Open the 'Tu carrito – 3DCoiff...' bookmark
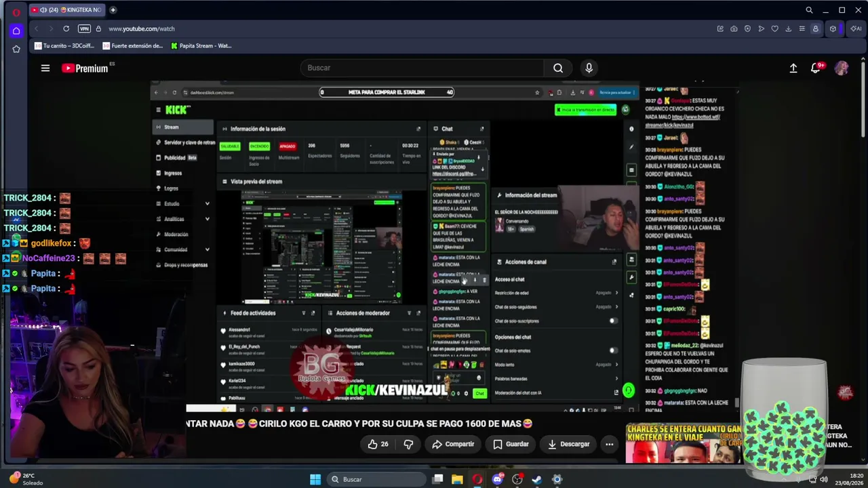 (64, 46)
